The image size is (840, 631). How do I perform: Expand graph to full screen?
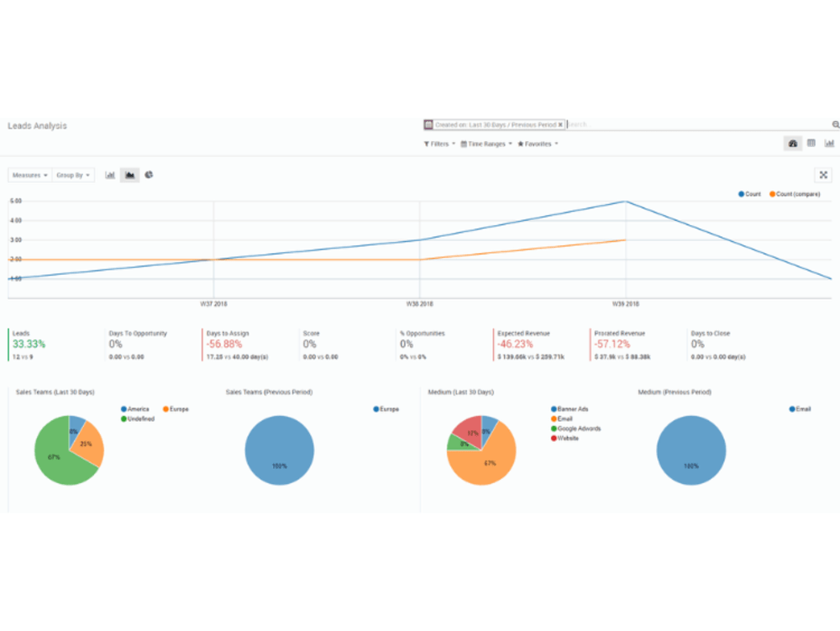[823, 175]
